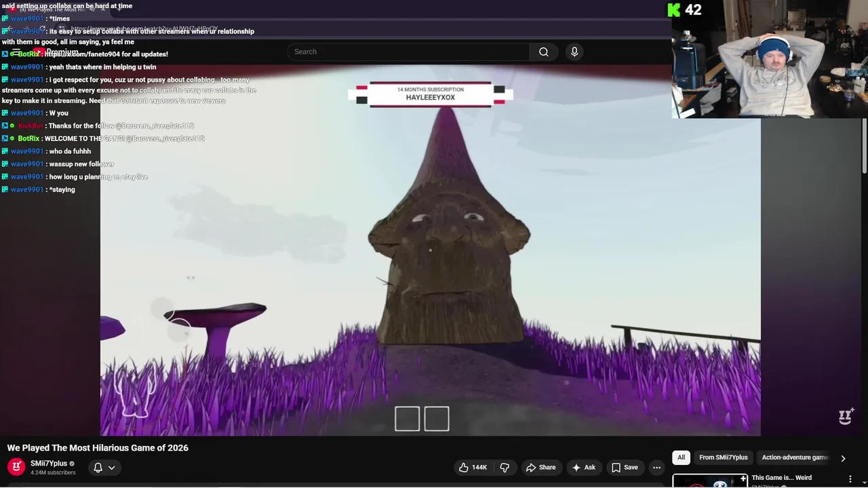Dislike the video with thumbs-down icon
This screenshot has width=868, height=488.
tap(505, 467)
